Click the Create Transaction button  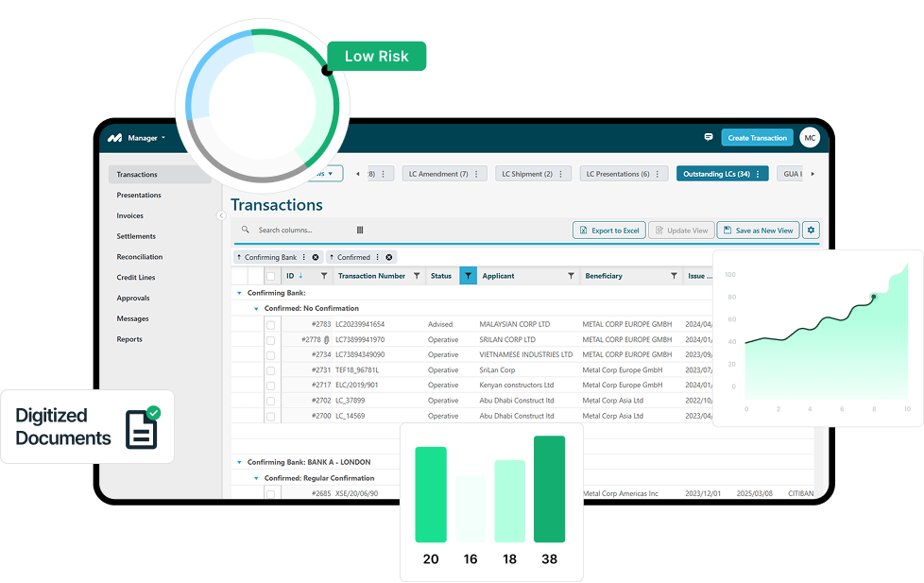(x=757, y=138)
